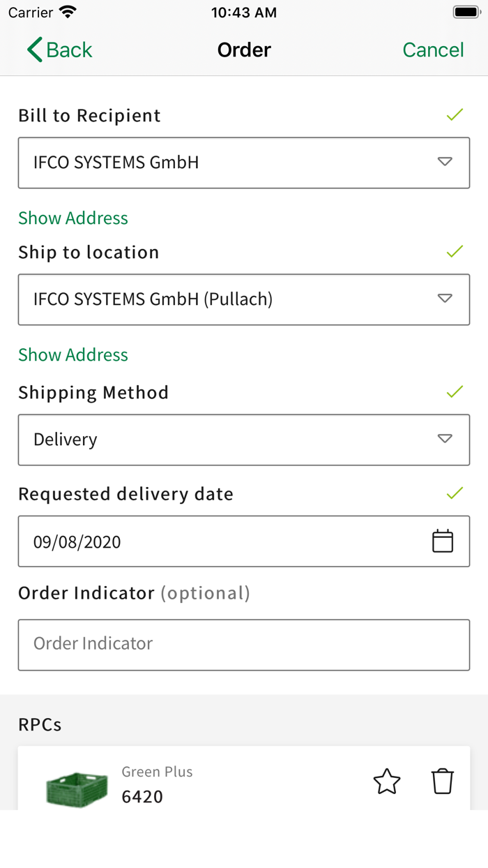Delete the Green Plus 6420 RPC
Image resolution: width=488 pixels, height=868 pixels.
(443, 781)
